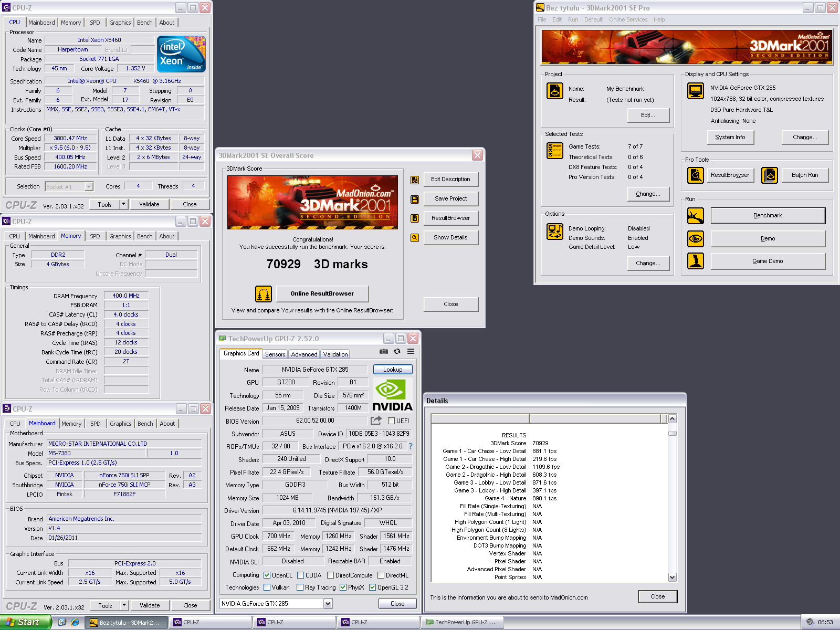
Task: Click the Lookup button in GPU-Z
Action: pyautogui.click(x=393, y=370)
